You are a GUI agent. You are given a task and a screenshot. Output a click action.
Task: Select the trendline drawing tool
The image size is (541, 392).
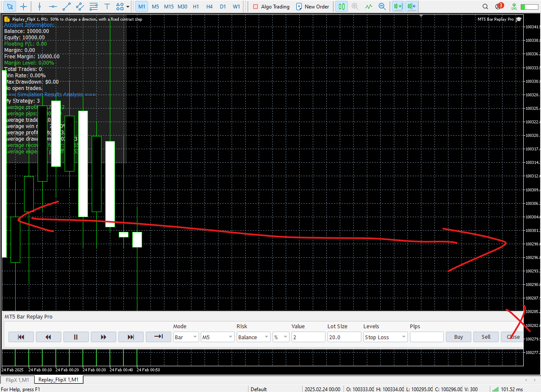(66, 6)
